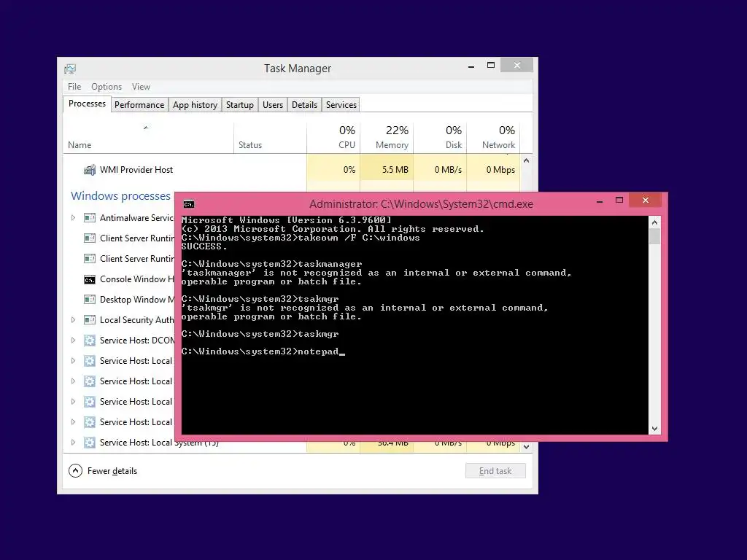Screen dimensions: 747x560
Task: Click the Windows processes group heading
Action: (x=120, y=195)
